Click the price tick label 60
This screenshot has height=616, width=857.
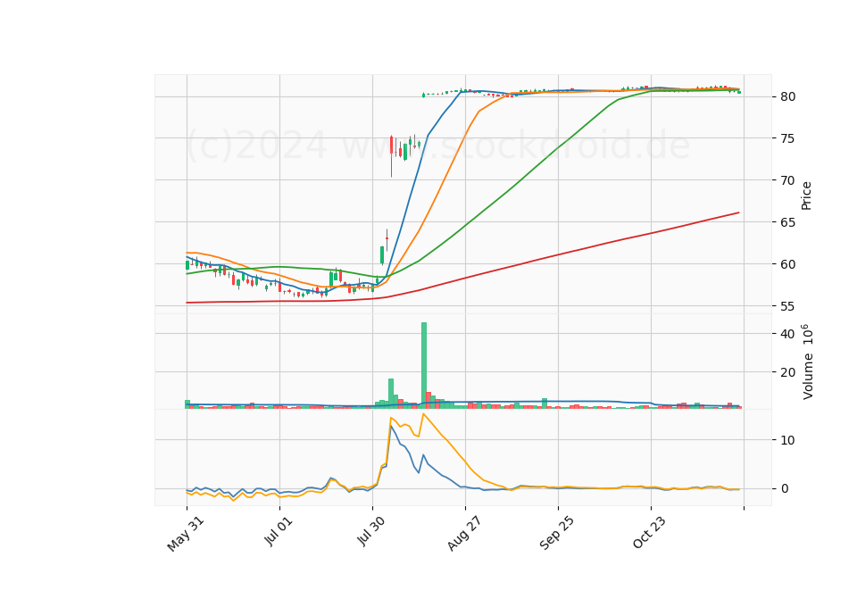click(x=787, y=264)
